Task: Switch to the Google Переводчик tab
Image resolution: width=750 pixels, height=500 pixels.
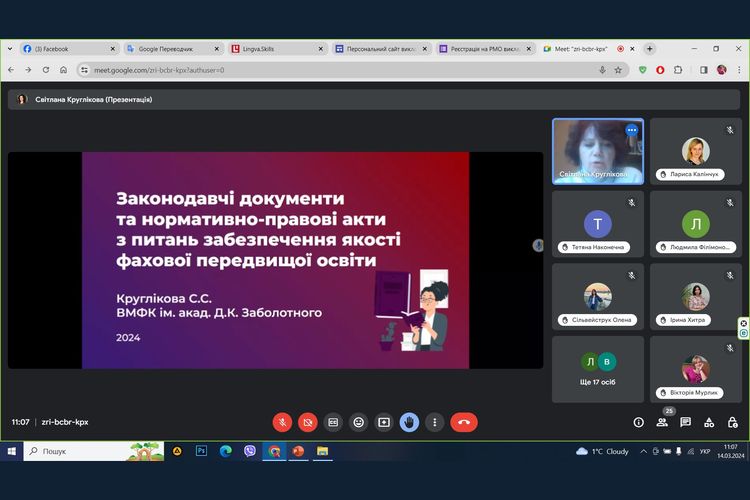Action: 165,48
